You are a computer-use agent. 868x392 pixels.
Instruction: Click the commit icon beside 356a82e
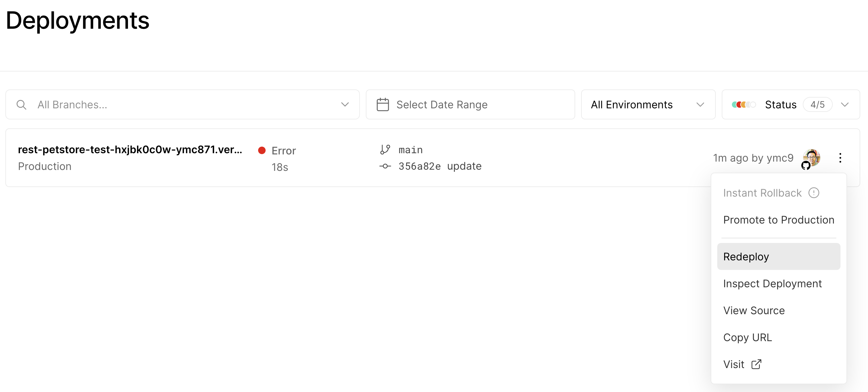pos(385,166)
